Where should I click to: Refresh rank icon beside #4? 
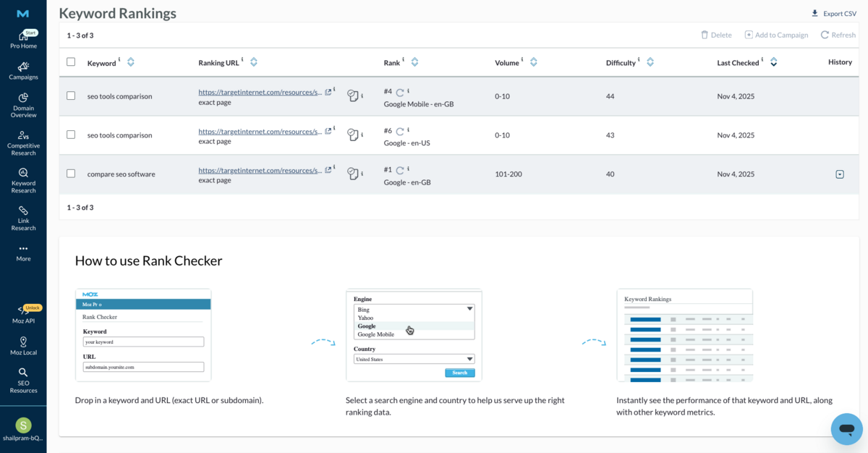tap(400, 93)
